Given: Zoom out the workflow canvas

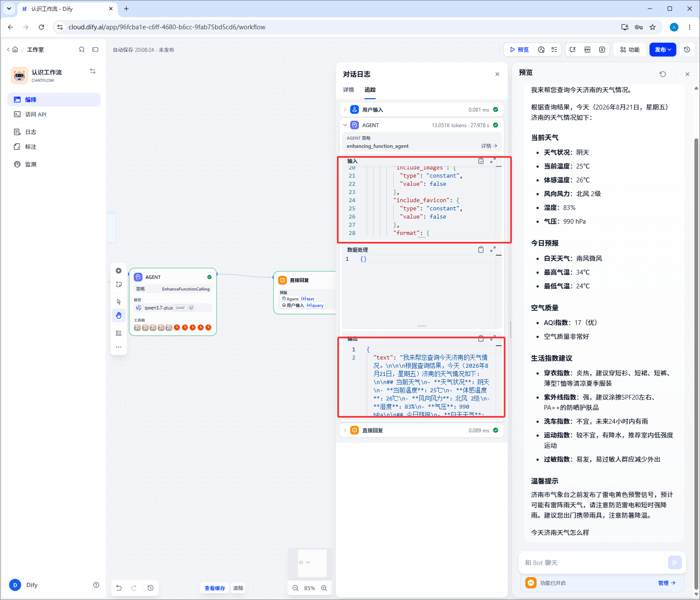Looking at the screenshot, I should pos(295,588).
